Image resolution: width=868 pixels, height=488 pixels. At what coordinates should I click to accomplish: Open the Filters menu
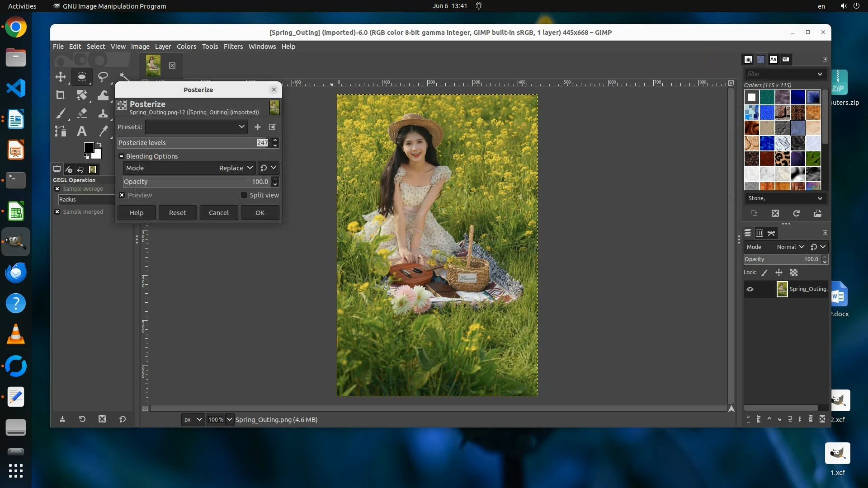[233, 47]
